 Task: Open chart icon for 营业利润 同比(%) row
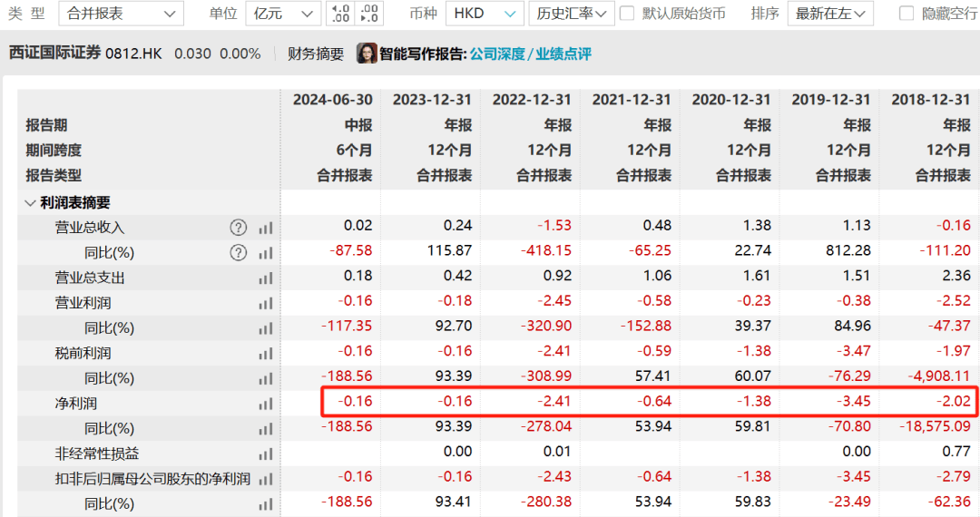pos(266,328)
